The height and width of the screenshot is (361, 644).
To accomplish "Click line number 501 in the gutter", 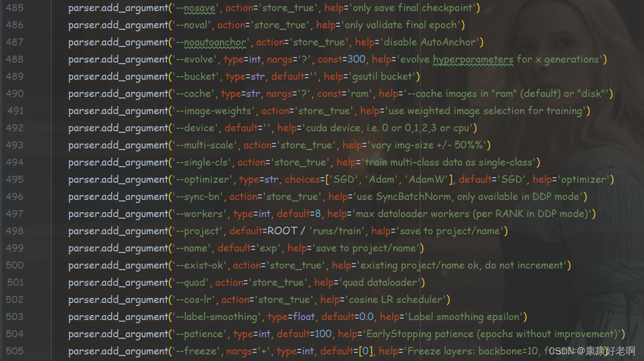I will [15, 282].
